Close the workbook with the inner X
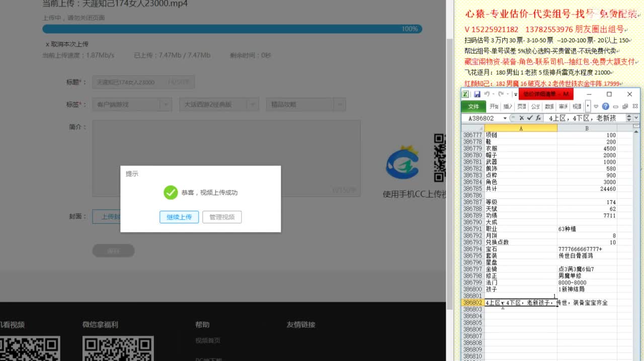The image size is (644, 361). tap(635, 106)
